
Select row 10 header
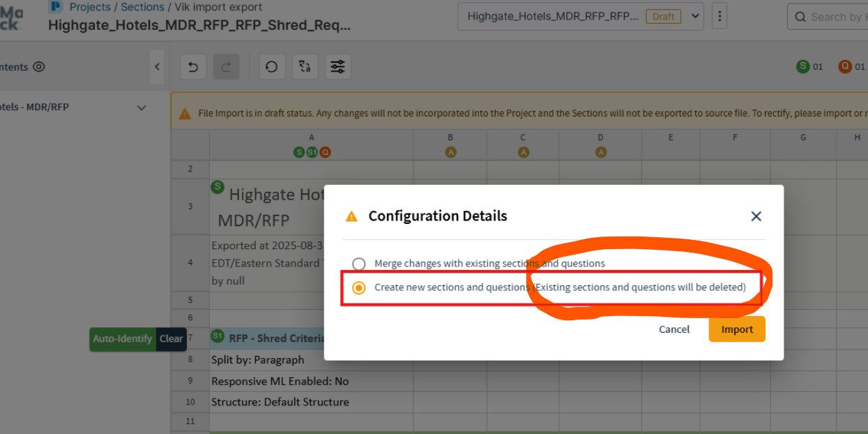tap(190, 402)
